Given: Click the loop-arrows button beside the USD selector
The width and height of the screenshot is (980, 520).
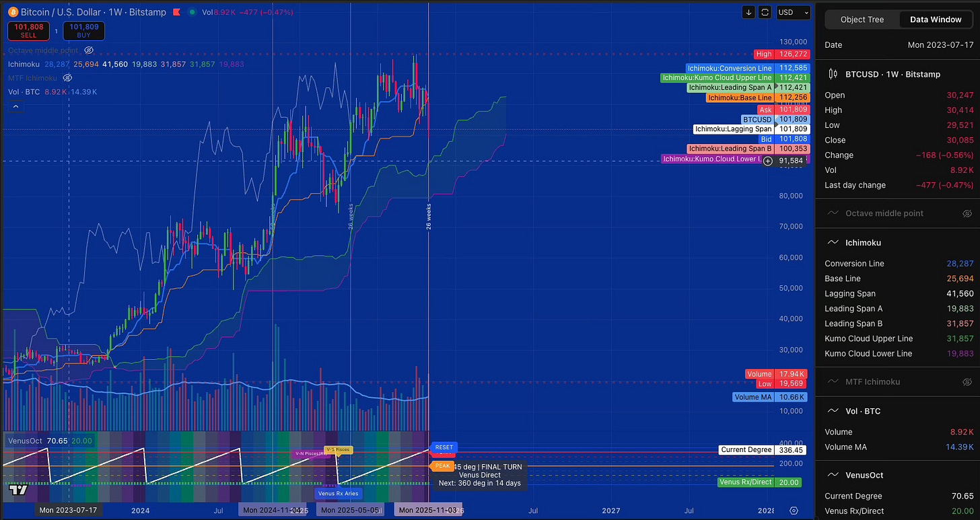Looking at the screenshot, I should [765, 12].
